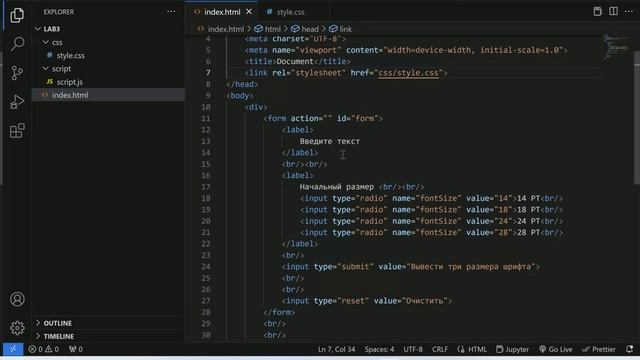Click Jupyter status bar item
Screen dimensions: 640x360
tap(513, 349)
